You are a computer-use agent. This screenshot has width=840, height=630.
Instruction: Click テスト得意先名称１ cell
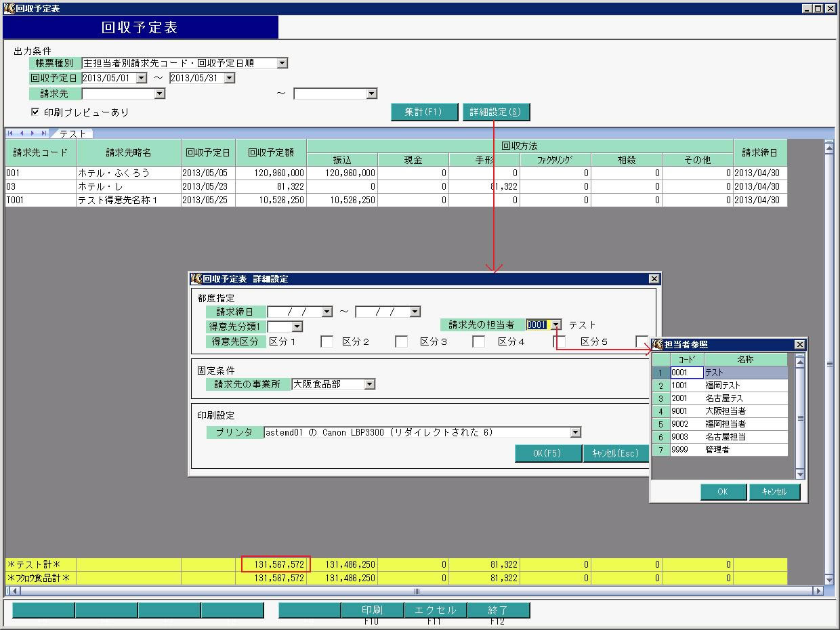click(x=129, y=200)
